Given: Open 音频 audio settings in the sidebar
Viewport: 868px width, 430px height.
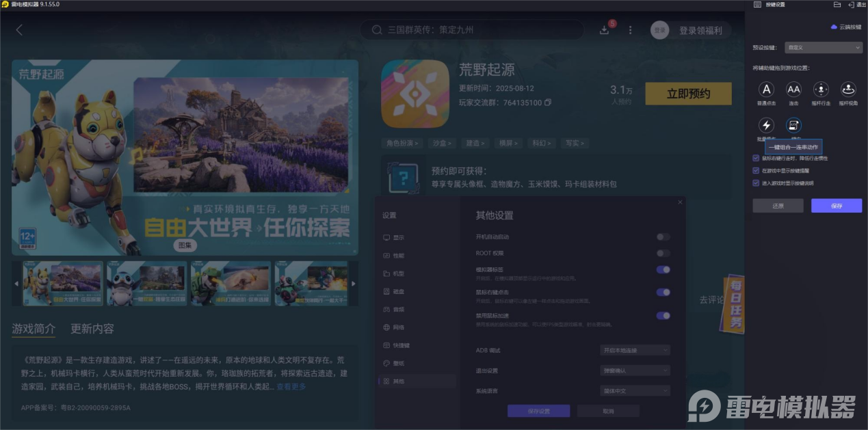Looking at the screenshot, I should point(398,309).
